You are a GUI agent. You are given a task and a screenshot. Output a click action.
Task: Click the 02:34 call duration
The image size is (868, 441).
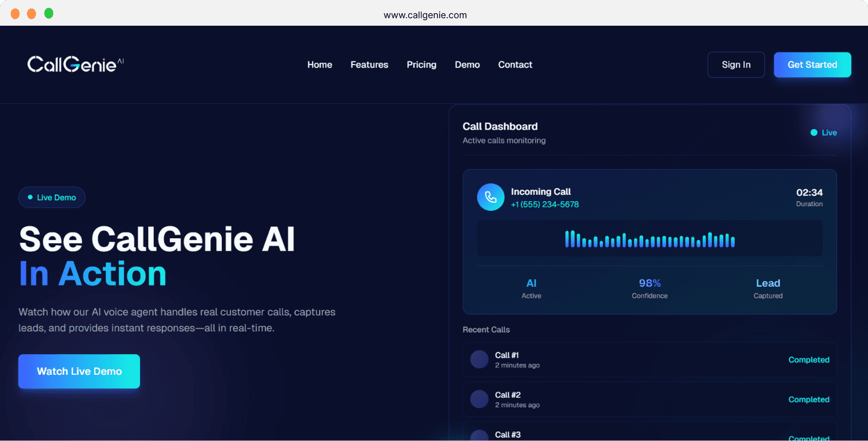pyautogui.click(x=810, y=193)
